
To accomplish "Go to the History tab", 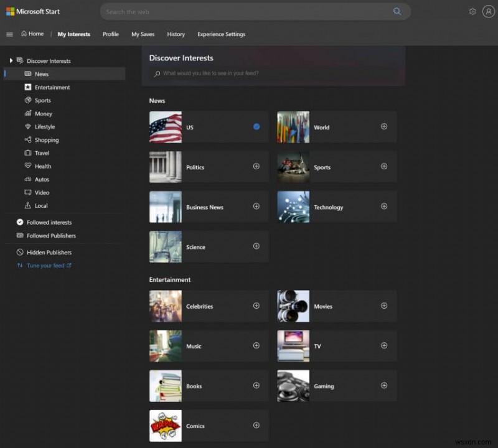I will coord(176,34).
